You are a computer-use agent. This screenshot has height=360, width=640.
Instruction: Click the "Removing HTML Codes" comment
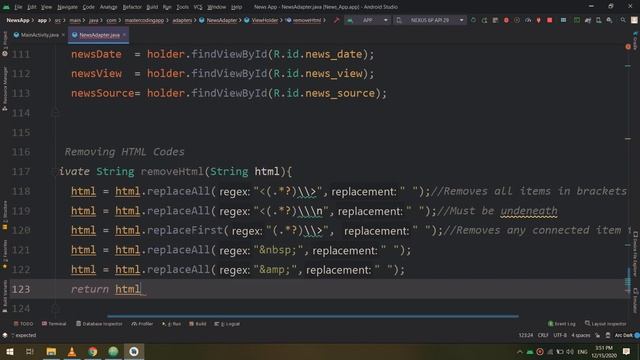[x=124, y=152]
